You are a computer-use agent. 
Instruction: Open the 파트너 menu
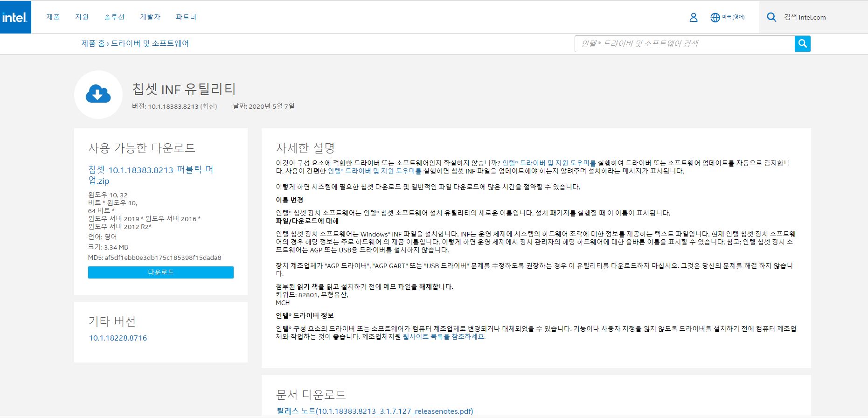[186, 17]
